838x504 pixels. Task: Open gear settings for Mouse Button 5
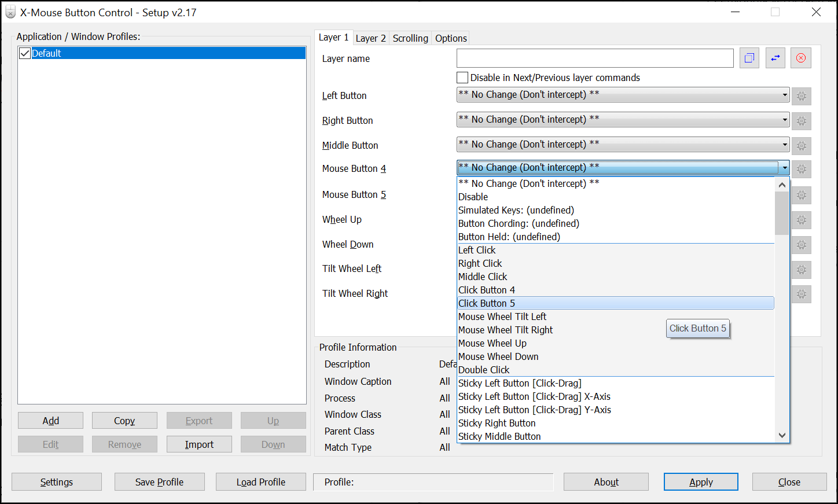(802, 195)
